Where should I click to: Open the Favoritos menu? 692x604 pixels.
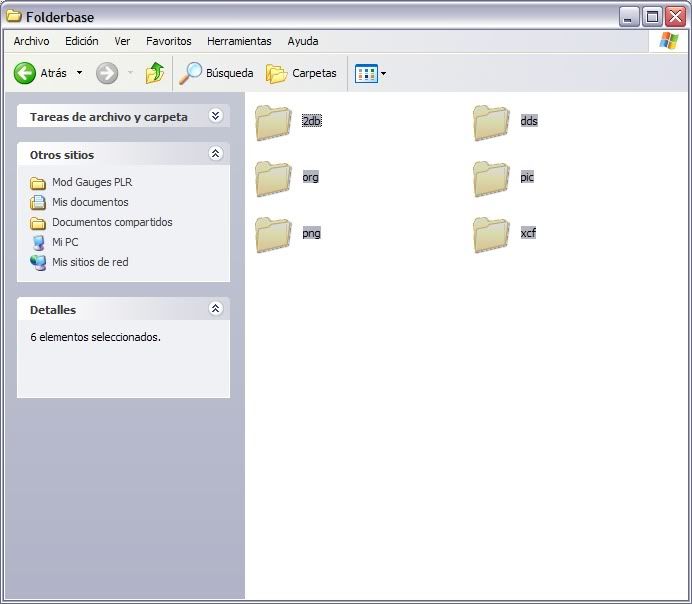click(x=168, y=41)
